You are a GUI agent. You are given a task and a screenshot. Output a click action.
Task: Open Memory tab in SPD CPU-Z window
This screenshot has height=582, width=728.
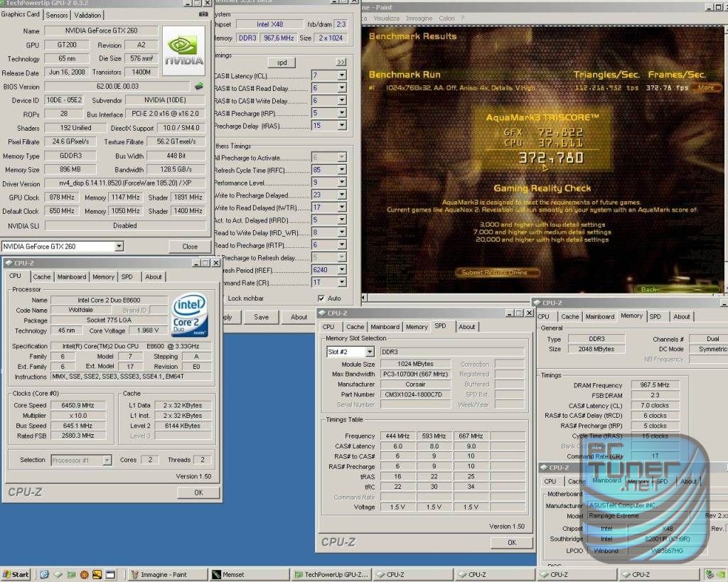(417, 327)
